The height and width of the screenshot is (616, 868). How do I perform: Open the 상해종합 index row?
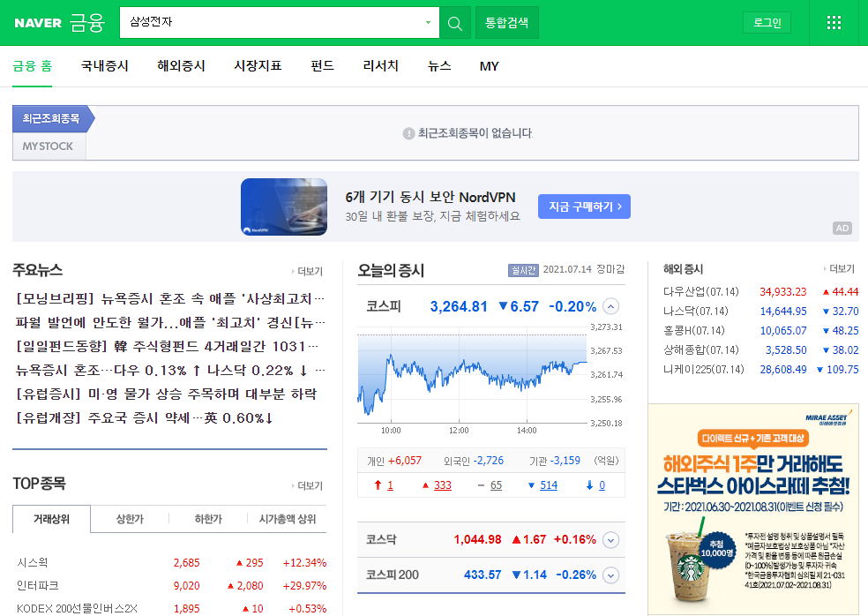click(x=760, y=350)
